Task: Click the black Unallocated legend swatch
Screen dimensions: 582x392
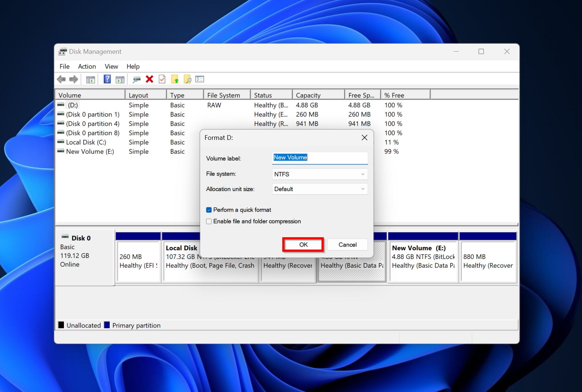Action: coord(61,325)
